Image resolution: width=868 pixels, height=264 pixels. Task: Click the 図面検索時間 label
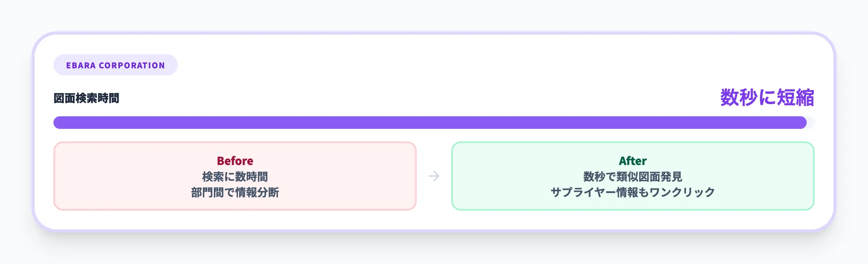pyautogui.click(x=86, y=98)
